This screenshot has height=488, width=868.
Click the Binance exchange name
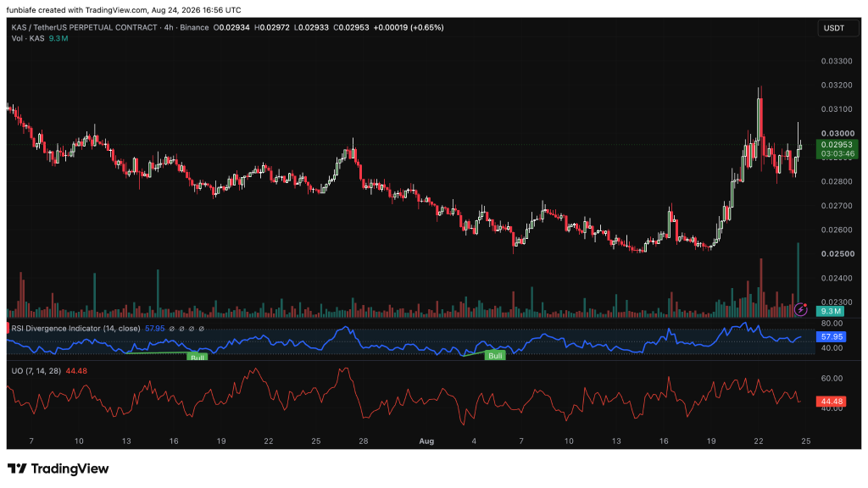194,27
